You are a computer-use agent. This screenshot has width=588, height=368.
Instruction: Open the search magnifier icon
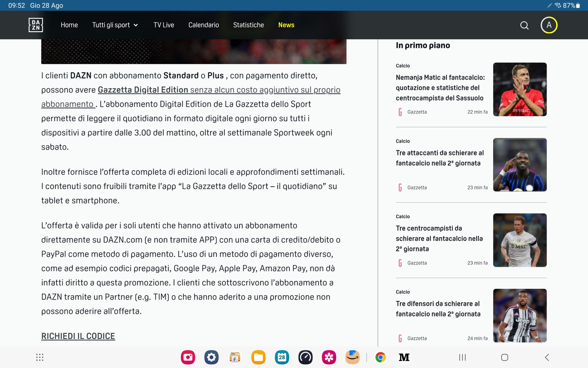(x=524, y=25)
